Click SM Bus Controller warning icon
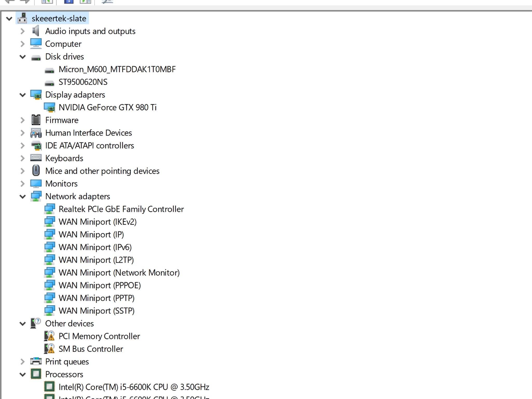 pos(49,349)
